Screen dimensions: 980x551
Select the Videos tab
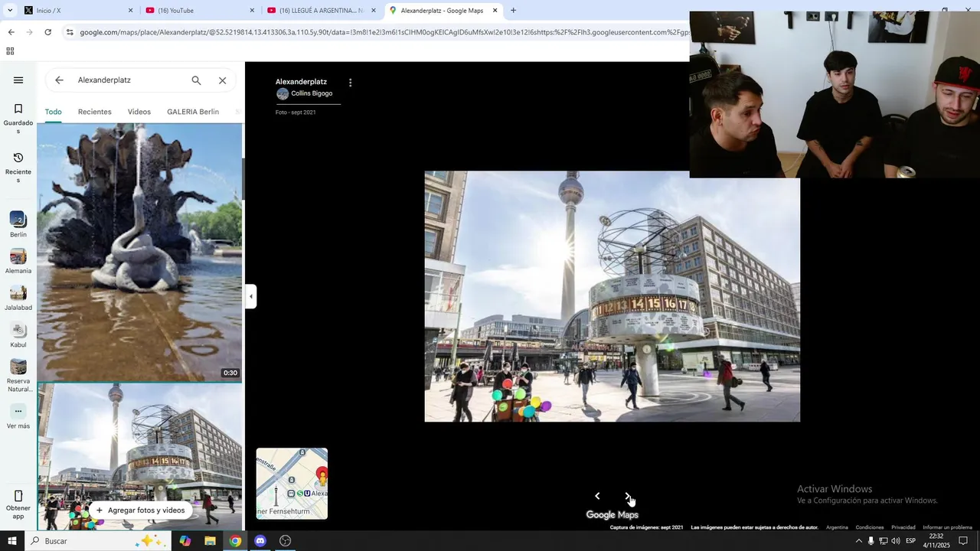pyautogui.click(x=139, y=112)
